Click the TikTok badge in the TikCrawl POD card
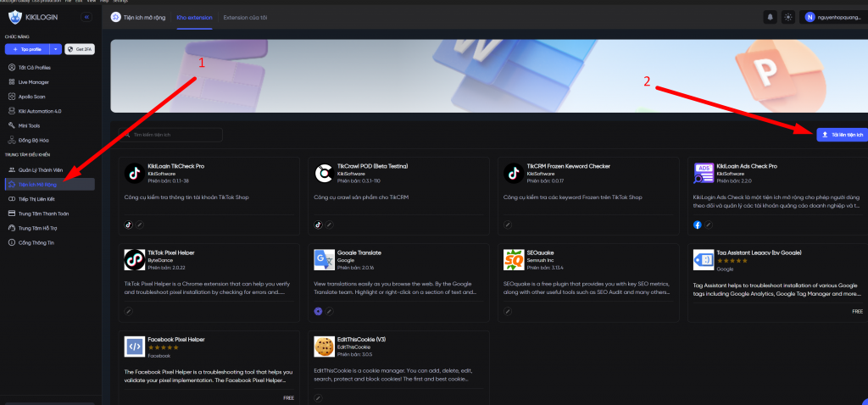 [319, 225]
